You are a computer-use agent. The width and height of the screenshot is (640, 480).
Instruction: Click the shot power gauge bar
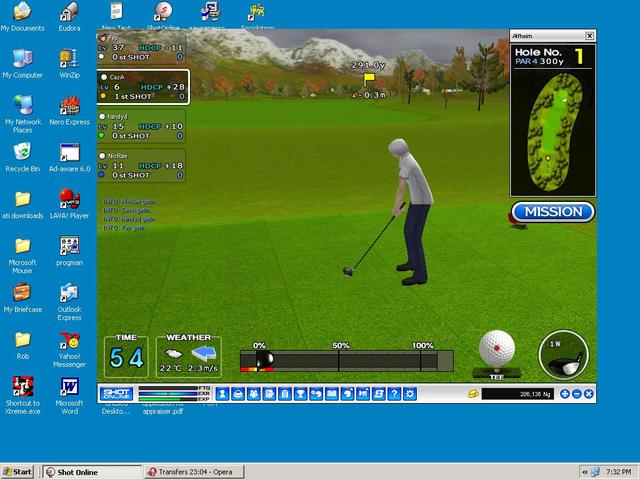pyautogui.click(x=346, y=360)
